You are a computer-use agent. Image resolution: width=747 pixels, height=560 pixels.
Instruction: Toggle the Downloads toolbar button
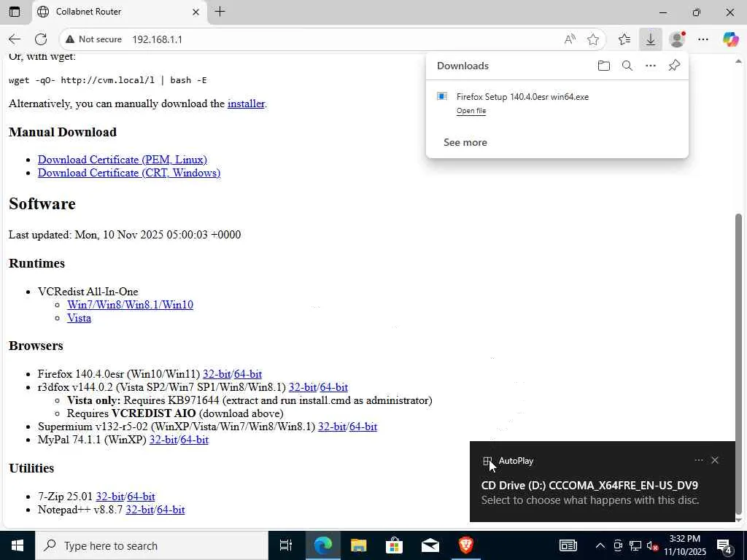point(650,39)
